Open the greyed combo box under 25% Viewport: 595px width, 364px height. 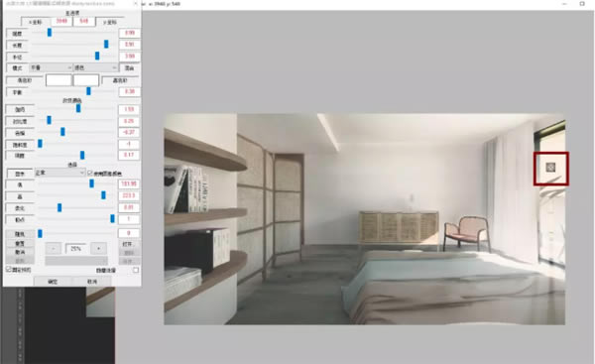point(76,261)
